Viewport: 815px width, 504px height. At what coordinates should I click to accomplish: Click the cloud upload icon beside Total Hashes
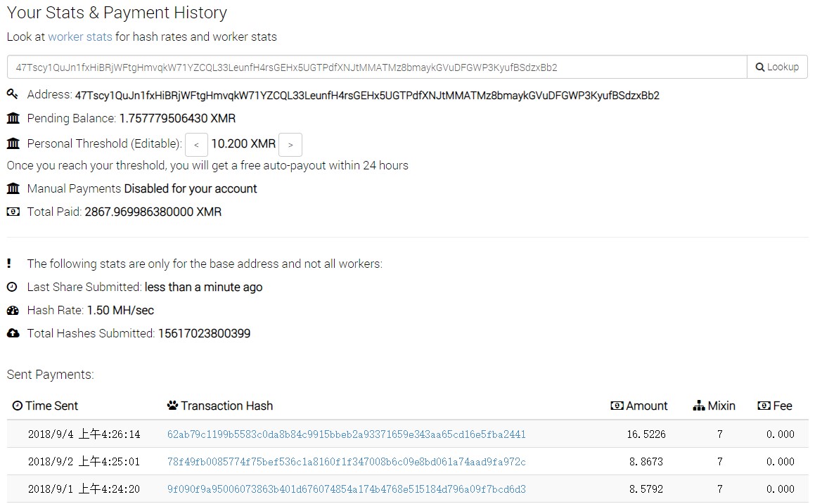(x=13, y=333)
